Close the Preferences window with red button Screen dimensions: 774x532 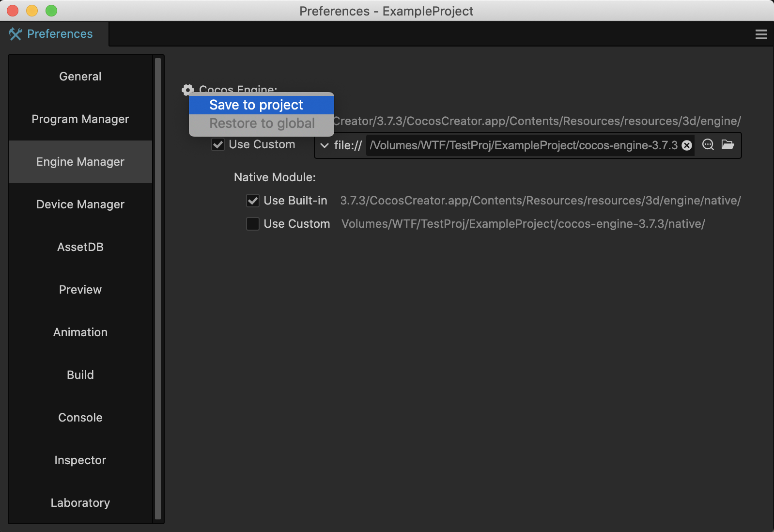(13, 11)
